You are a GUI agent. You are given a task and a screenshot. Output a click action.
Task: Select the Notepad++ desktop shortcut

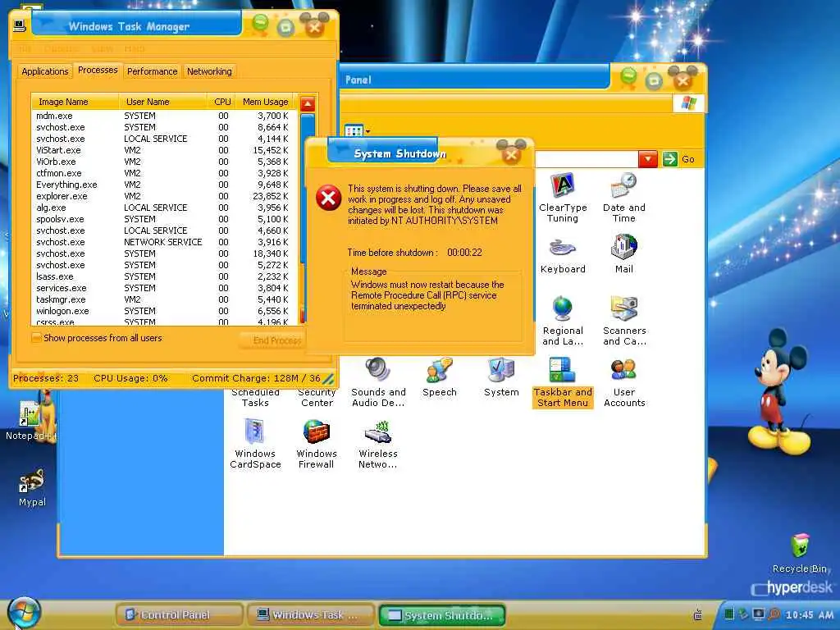pos(32,421)
